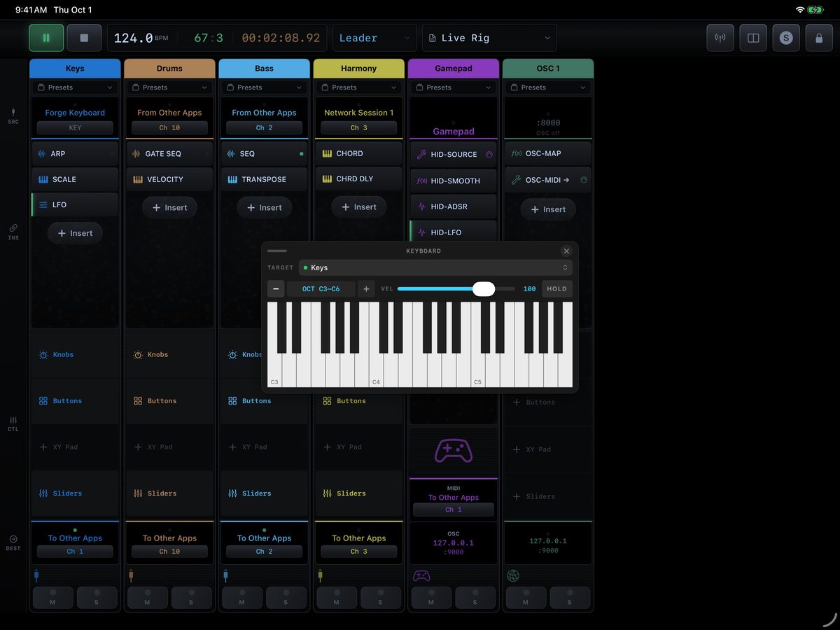Expand Presets dropdown on Harmony strip

click(358, 87)
